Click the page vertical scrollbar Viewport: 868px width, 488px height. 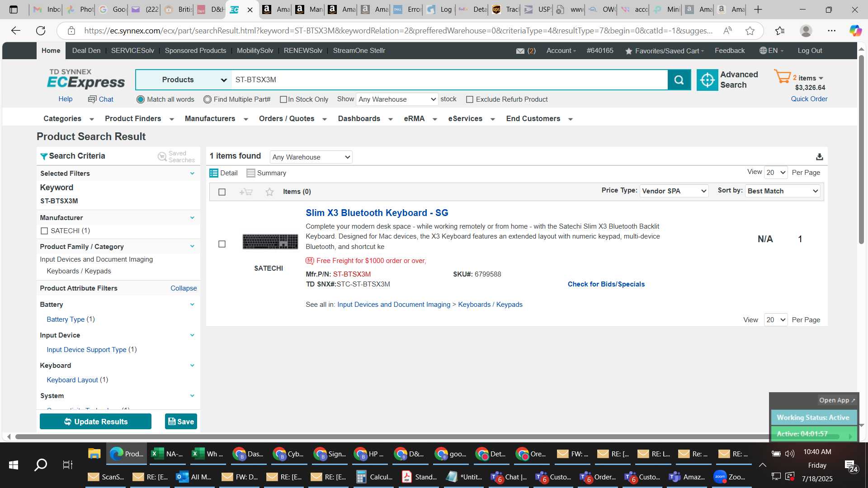(x=861, y=149)
